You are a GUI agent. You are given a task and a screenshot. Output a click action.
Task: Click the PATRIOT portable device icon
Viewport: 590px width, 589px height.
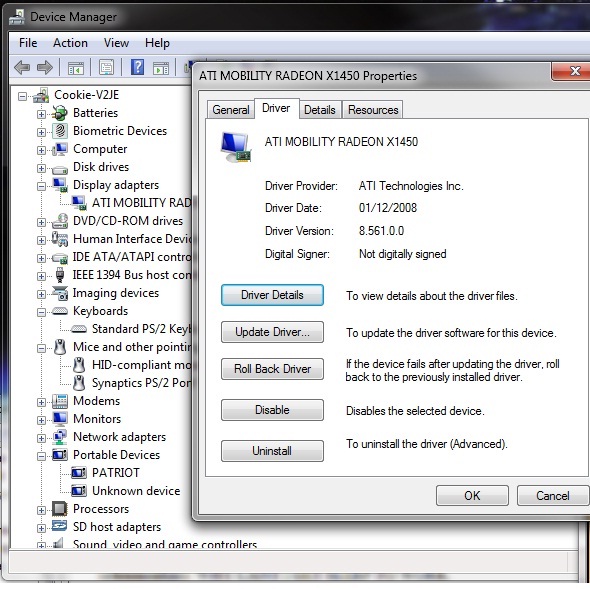(79, 473)
